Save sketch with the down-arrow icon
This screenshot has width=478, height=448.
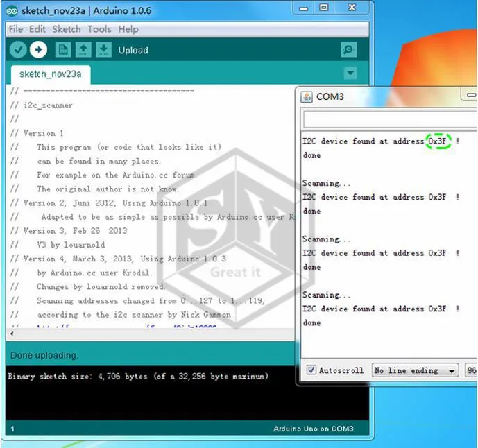pyautogui.click(x=103, y=50)
